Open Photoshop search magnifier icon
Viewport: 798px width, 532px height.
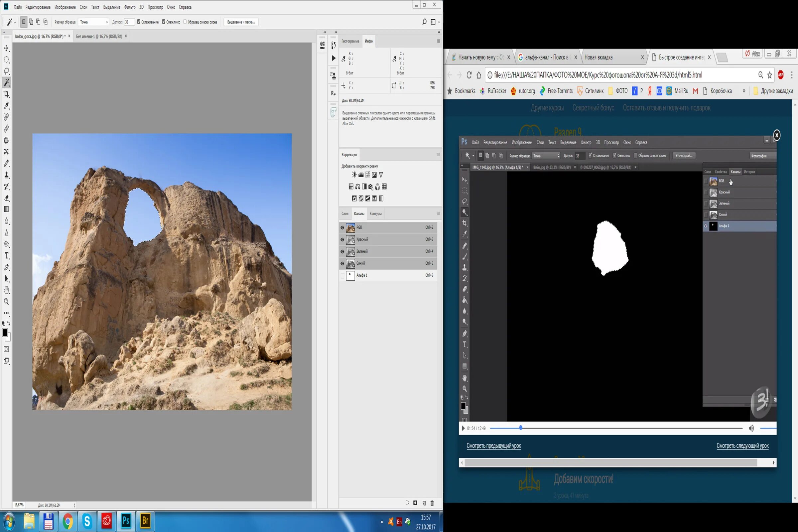tap(424, 22)
